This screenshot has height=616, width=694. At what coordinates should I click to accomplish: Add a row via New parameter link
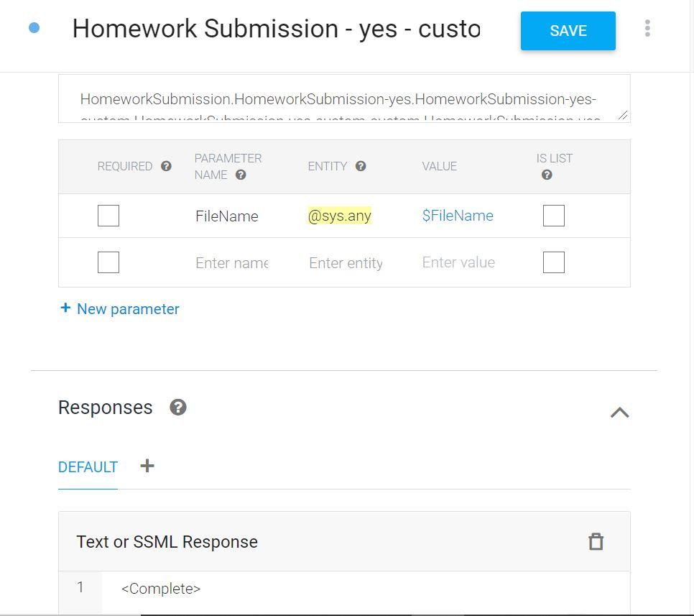click(x=119, y=308)
